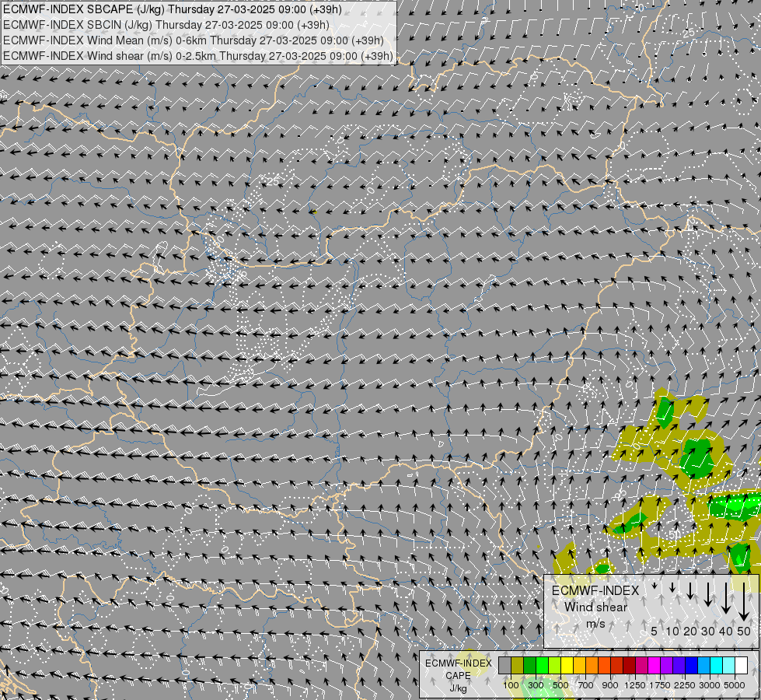Viewport: 761px width, 700px height.
Task: Click the Wind Mean 0-6km title line
Action: tap(193, 40)
